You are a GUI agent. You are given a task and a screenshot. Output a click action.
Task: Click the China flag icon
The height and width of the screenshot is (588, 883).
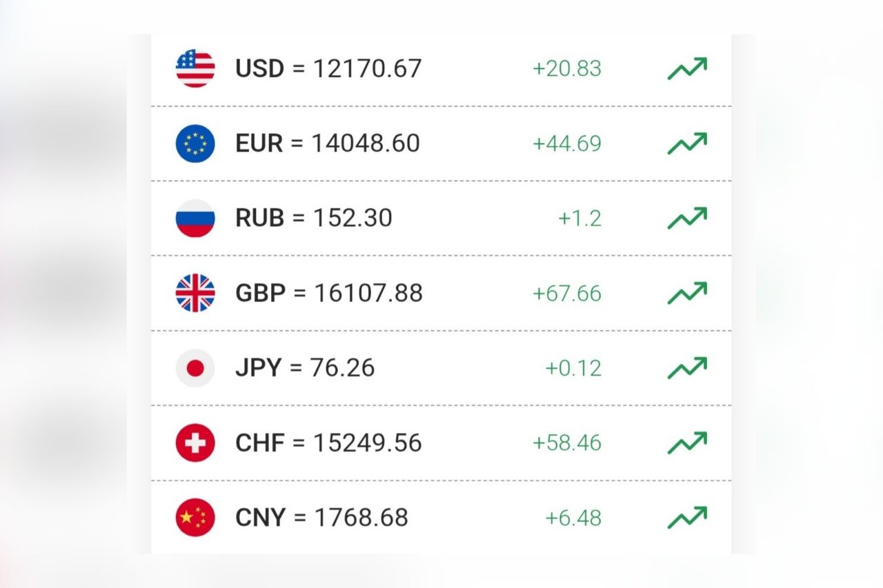click(x=195, y=518)
